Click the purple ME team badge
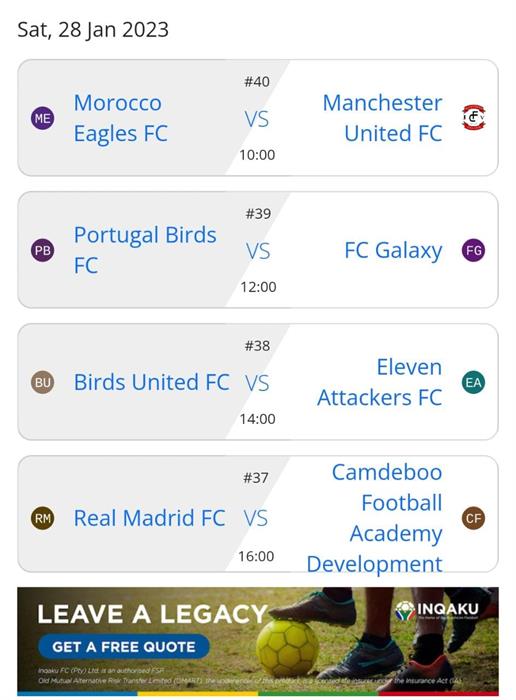This screenshot has width=516, height=700. (x=42, y=118)
